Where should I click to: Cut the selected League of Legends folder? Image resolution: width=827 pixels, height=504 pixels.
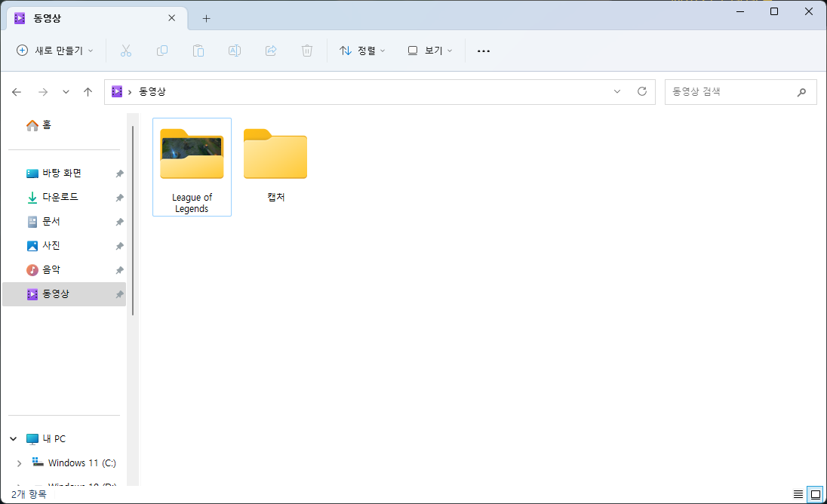(125, 51)
